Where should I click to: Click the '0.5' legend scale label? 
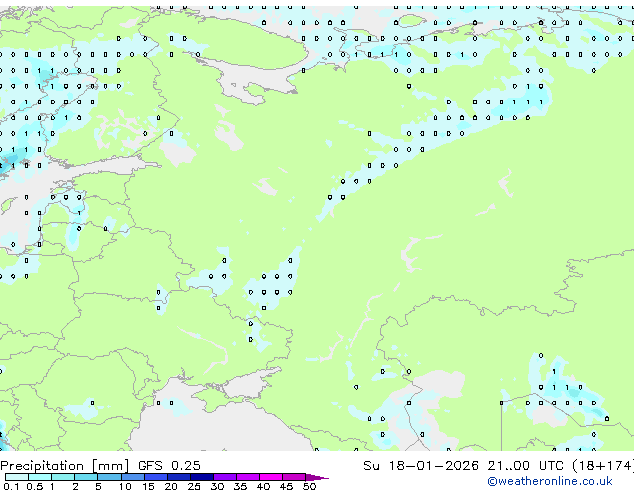34,486
